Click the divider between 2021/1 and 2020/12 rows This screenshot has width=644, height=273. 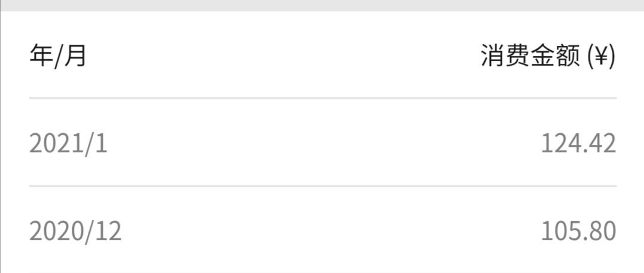tap(323, 186)
